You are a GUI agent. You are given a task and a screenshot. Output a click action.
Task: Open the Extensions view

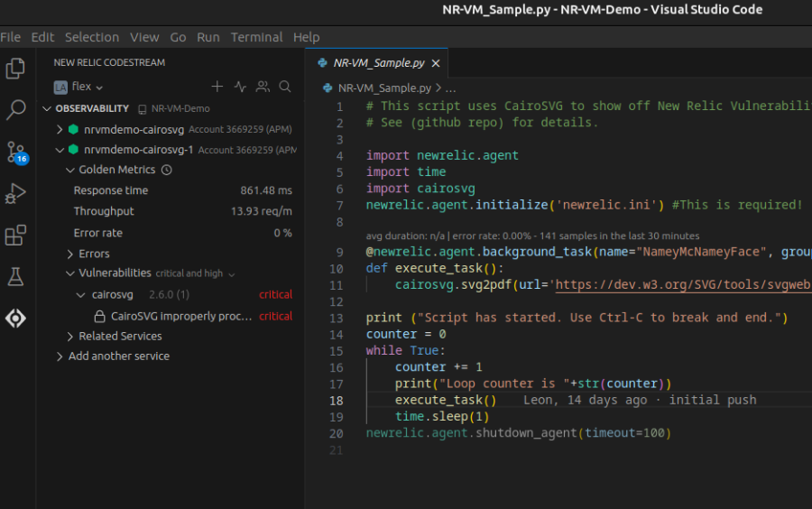(15, 235)
